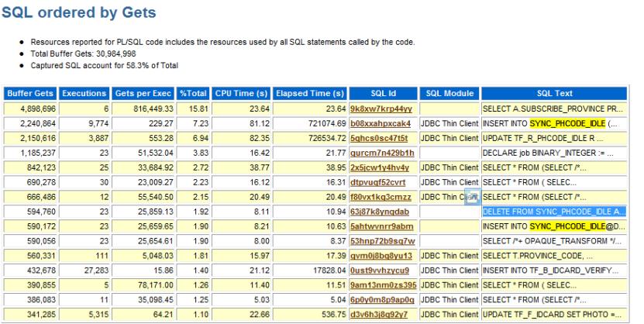Click the Buffer Gets value 1,185,237

pos(38,153)
